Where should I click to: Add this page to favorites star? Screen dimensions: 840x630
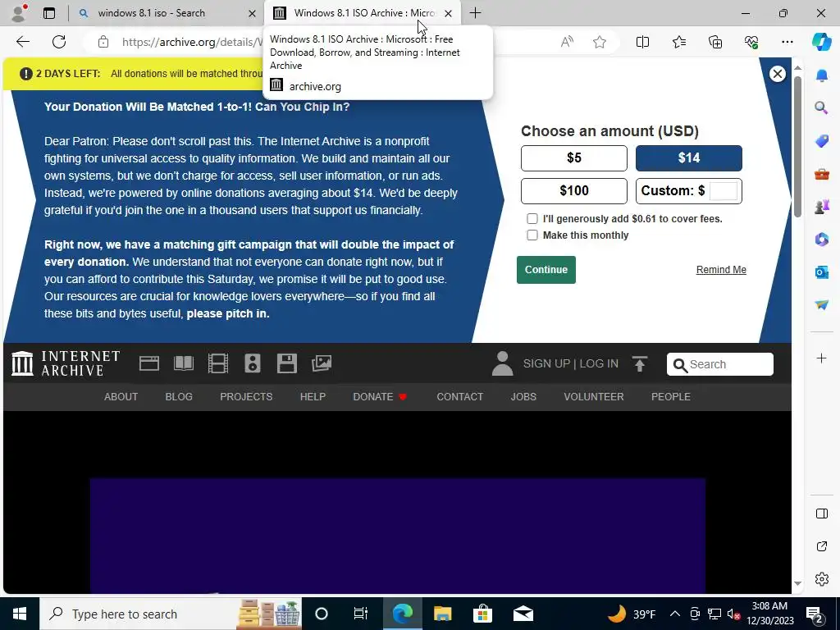tap(600, 42)
